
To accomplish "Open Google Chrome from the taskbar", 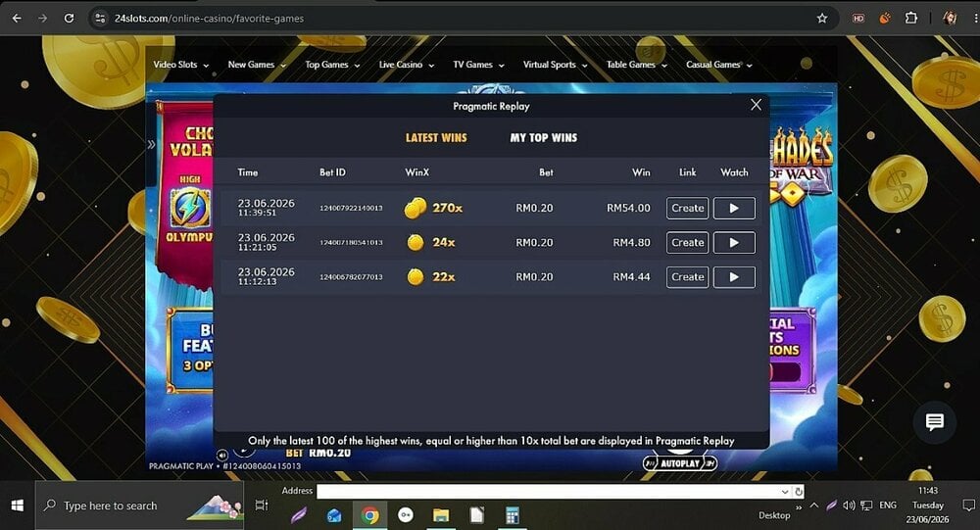I will pyautogui.click(x=370, y=515).
